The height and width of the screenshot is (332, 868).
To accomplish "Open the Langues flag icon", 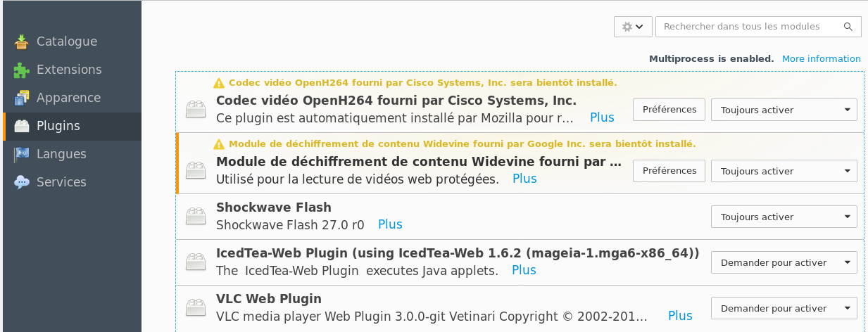I will pyautogui.click(x=22, y=154).
